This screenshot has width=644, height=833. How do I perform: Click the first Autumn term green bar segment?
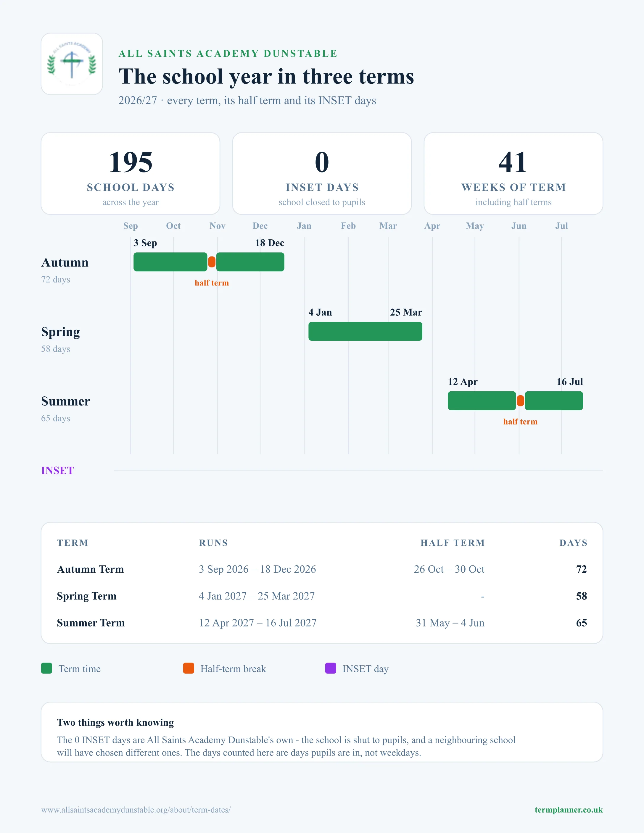(170, 262)
